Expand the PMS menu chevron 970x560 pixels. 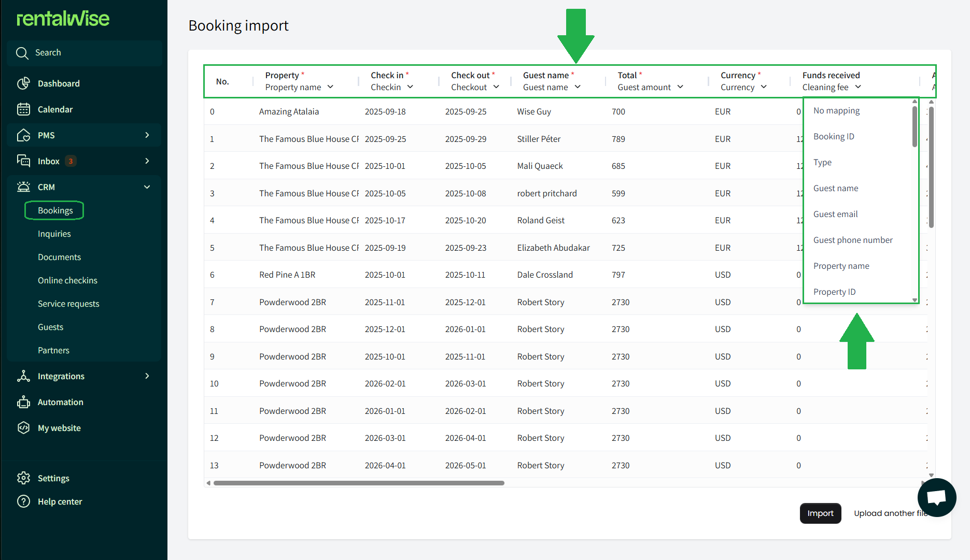[147, 135]
